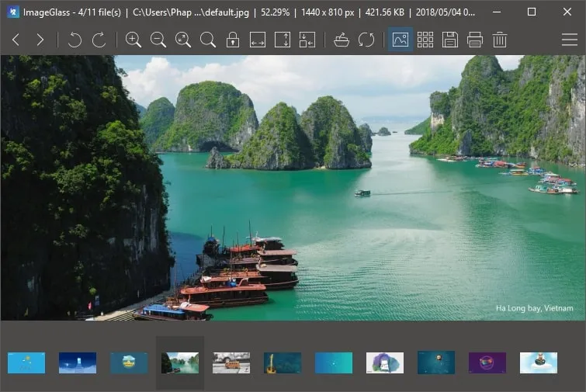Select the sky blue character thumbnail
Viewport: 586px width, 392px height.
[x=539, y=363]
